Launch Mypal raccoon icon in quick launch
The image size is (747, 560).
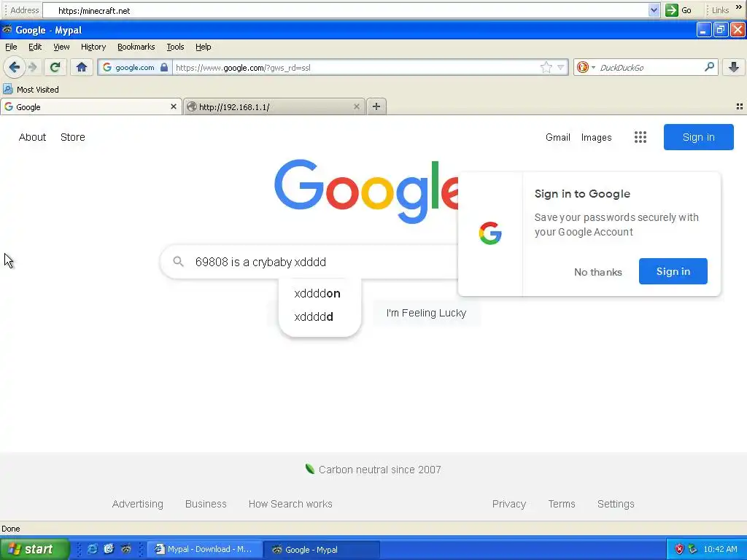[x=125, y=549]
